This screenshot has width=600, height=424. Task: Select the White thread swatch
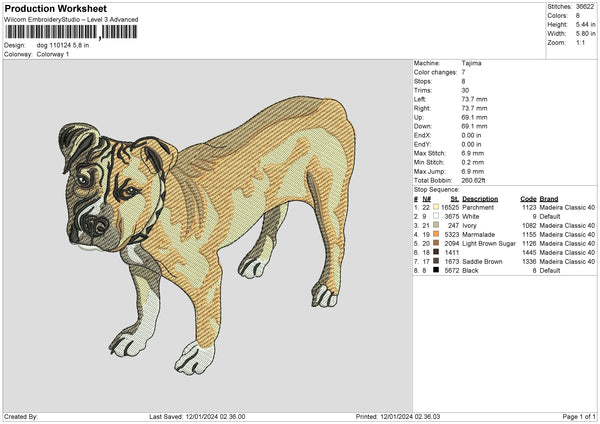435,216
